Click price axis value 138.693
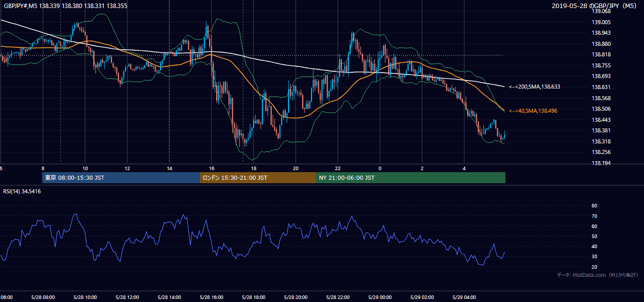 point(601,76)
